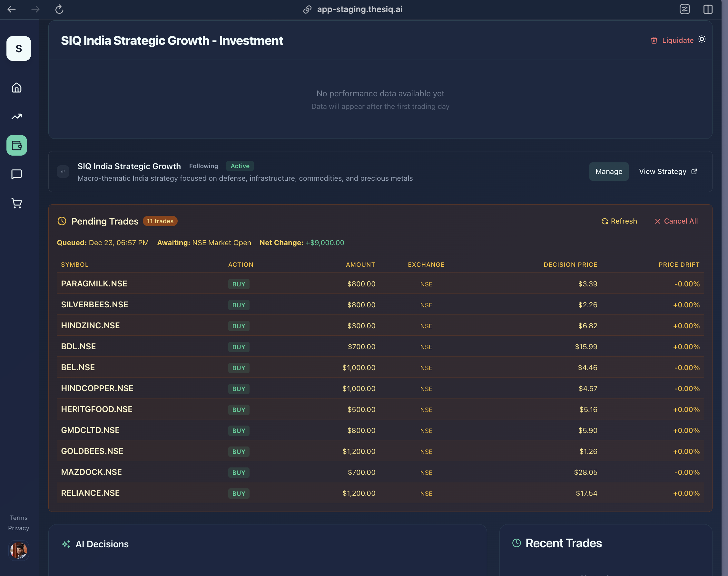The image size is (728, 576).
Task: Cancel all pending trades
Action: [676, 221]
